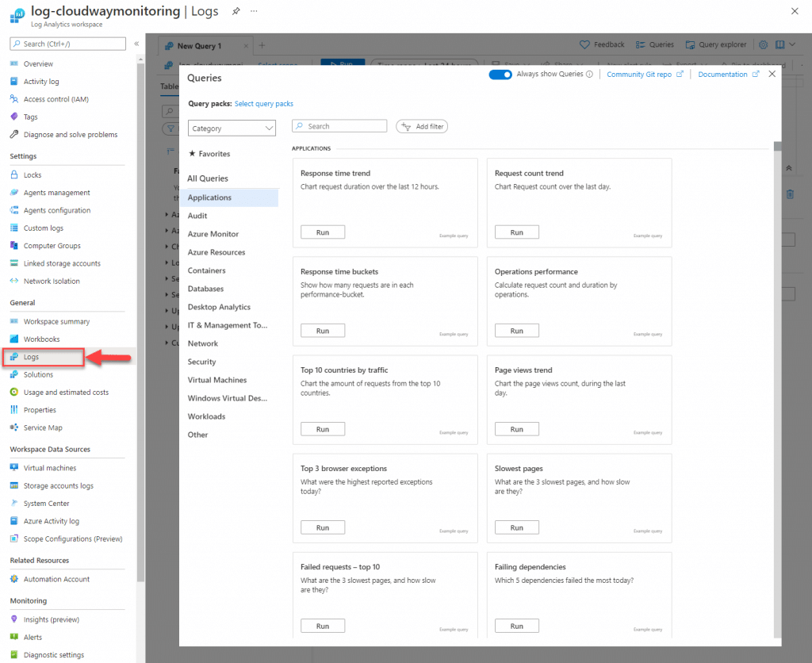Click the Agents management icon

14,192
